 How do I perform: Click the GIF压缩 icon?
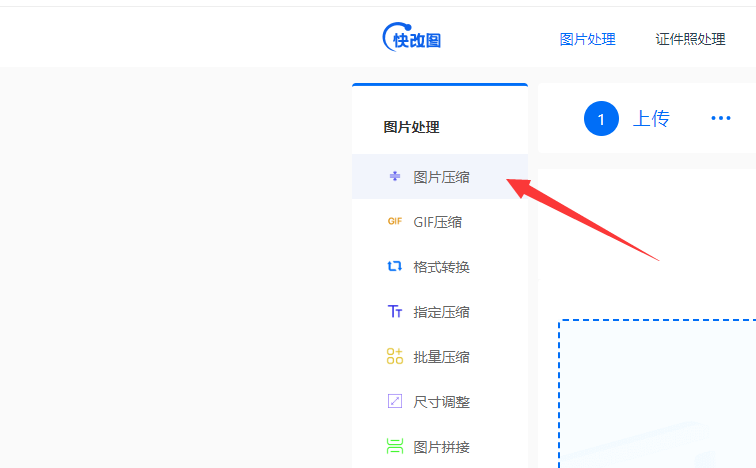[394, 221]
